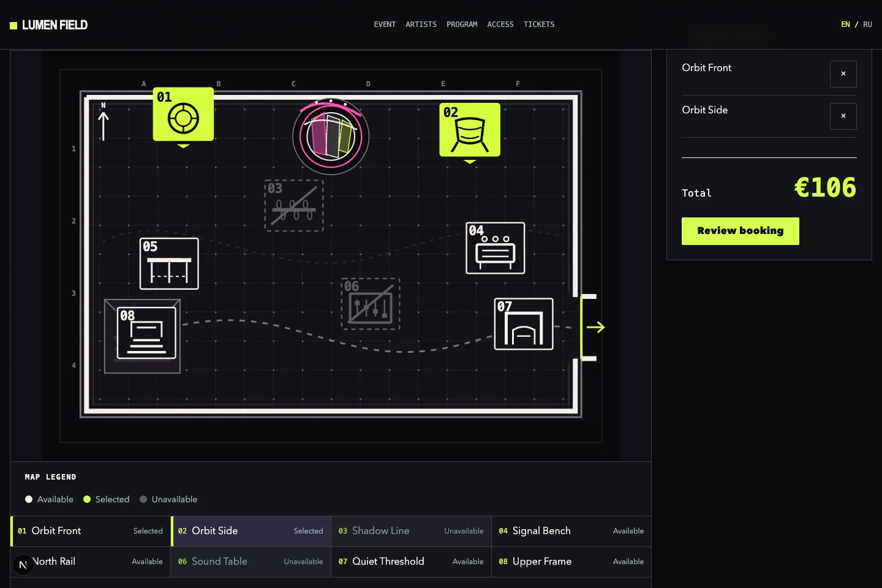Select Signal Bench marker 04 on map
882x588 pixels.
click(x=496, y=248)
